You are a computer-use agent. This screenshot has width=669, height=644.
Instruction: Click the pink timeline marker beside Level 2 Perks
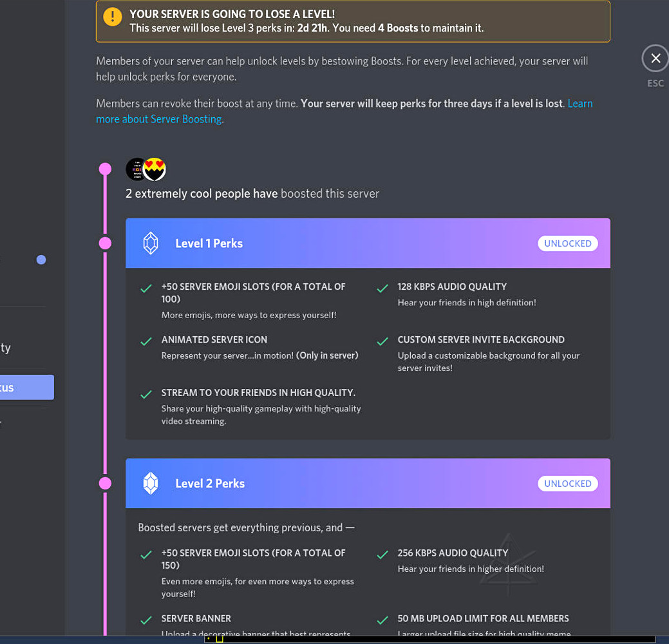(105, 483)
